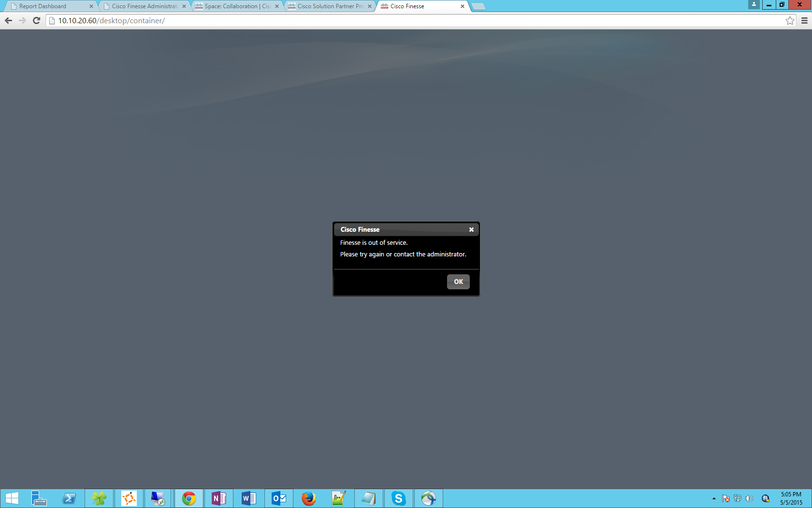Viewport: 812px width, 508px height.
Task: Open the green clover app in taskbar
Action: pos(99,498)
